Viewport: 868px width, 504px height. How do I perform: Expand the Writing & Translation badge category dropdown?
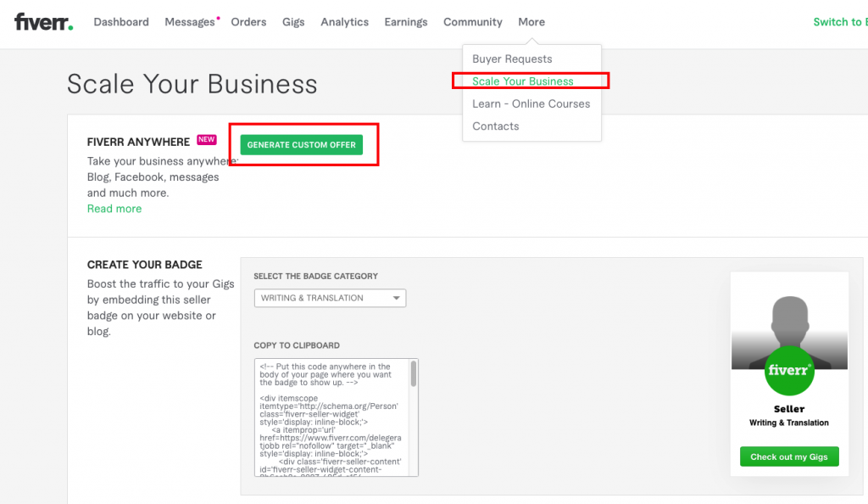[x=330, y=298]
